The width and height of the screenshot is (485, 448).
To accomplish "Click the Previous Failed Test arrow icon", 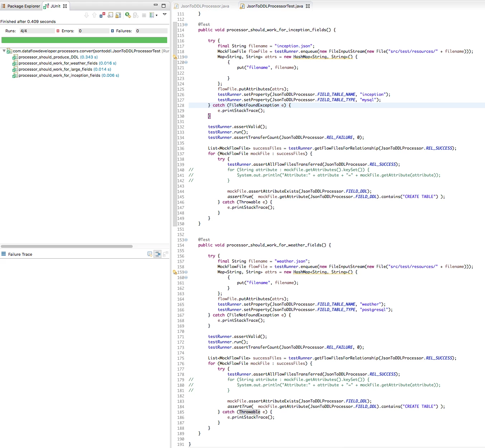I will (94, 15).
